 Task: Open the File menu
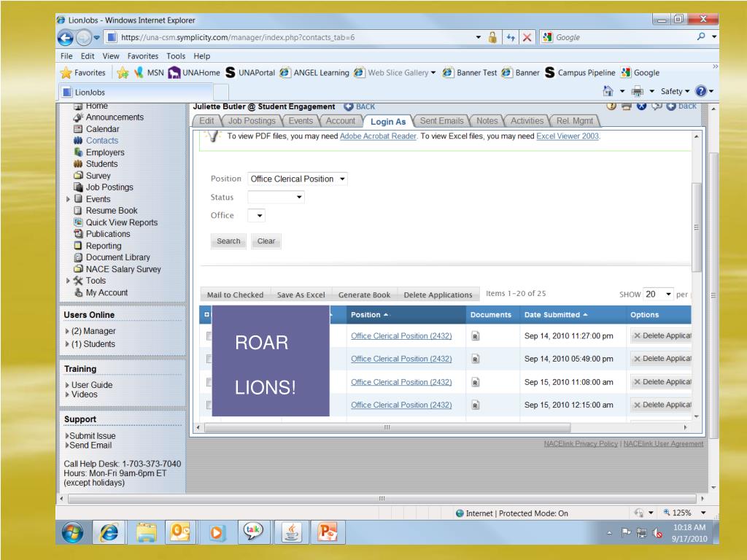66,56
